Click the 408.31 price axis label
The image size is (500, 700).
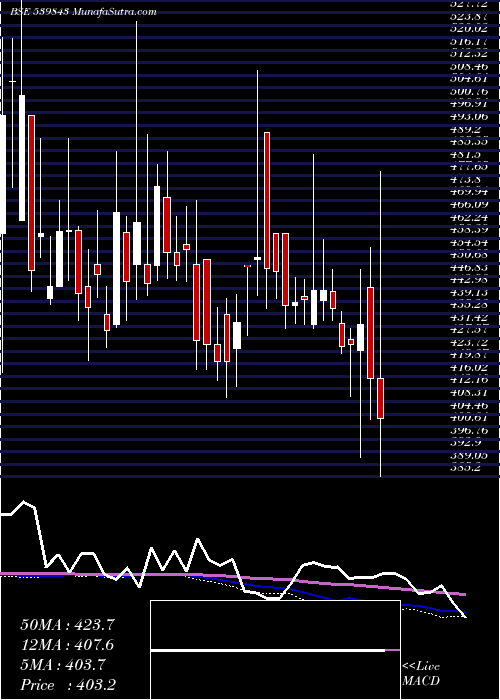coord(467,393)
